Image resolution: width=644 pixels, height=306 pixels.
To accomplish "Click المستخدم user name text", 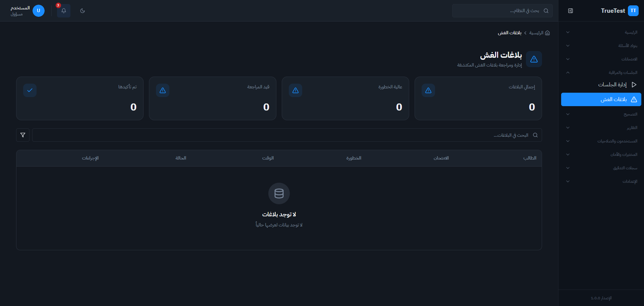I will pos(20,8).
